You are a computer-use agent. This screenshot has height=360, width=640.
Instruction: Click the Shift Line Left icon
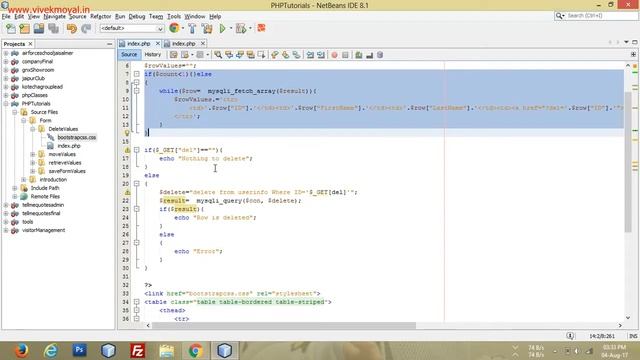click(x=310, y=55)
